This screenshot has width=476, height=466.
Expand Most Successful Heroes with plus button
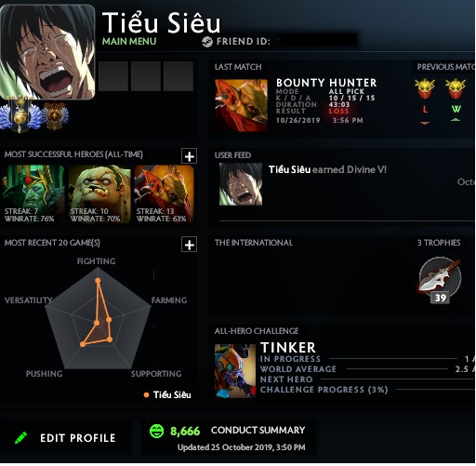point(189,156)
